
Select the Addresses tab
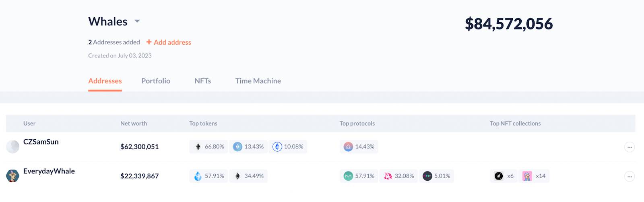pyautogui.click(x=105, y=81)
